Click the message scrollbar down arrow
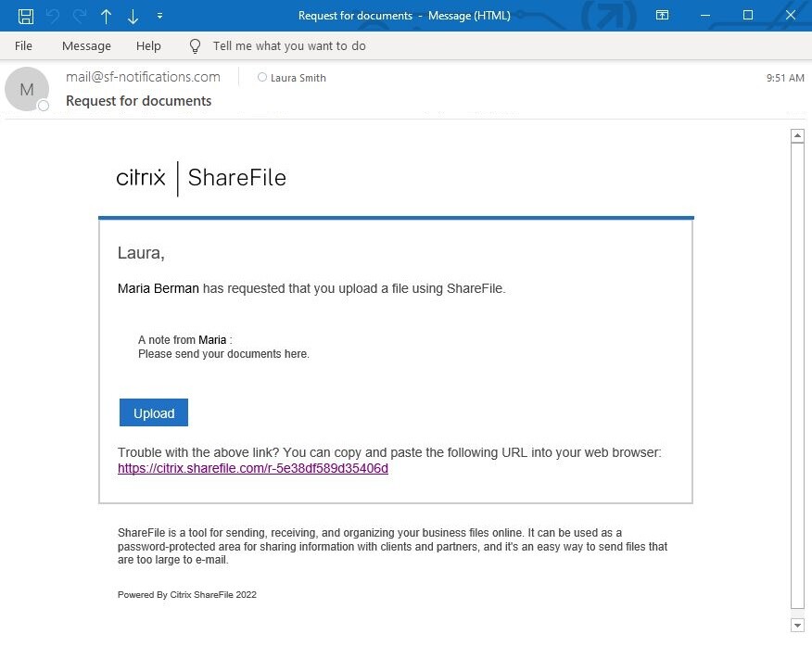The width and height of the screenshot is (812, 659). 797,626
